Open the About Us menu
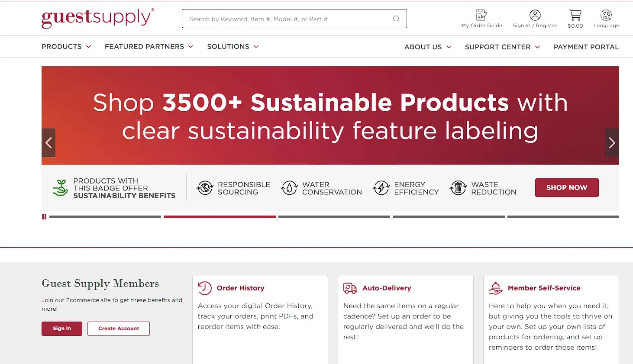 (x=427, y=47)
